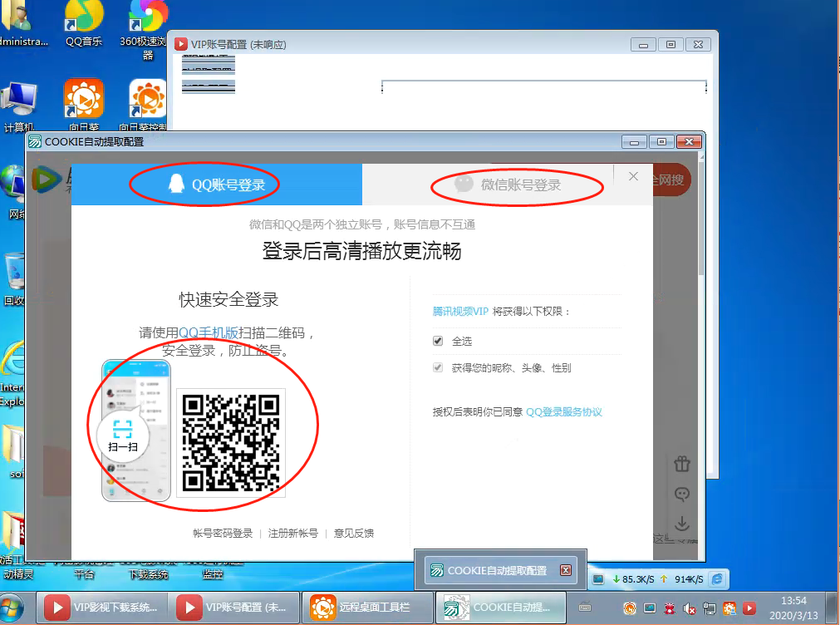Click the download arrow icon in sidebar

point(682,523)
